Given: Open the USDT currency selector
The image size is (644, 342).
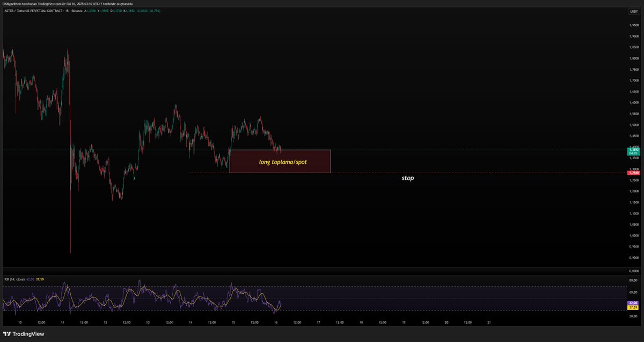Looking at the screenshot, I should click(633, 11).
